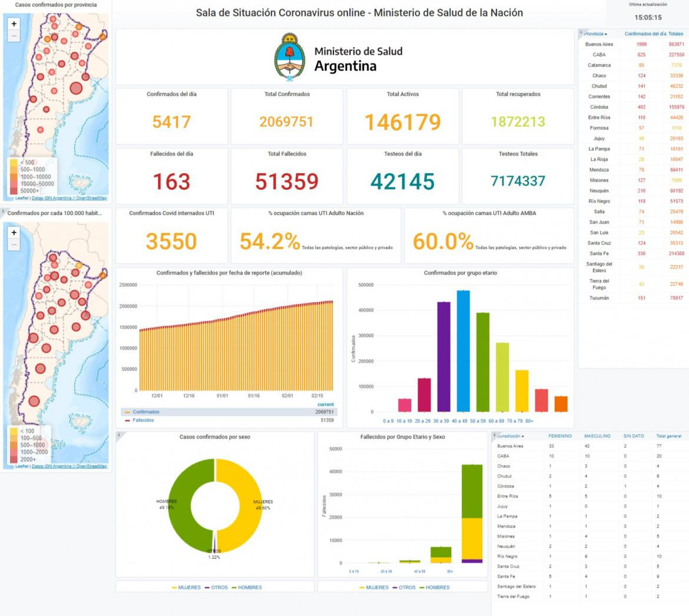Screen dimensions: 689x616
Task: Click the 54.2% UTI Adulto Nación occupancy value
Action: (x=269, y=241)
